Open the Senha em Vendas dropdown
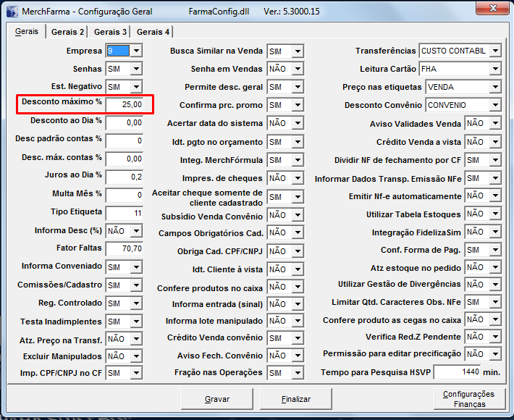Image resolution: width=514 pixels, height=420 pixels. coord(297,69)
